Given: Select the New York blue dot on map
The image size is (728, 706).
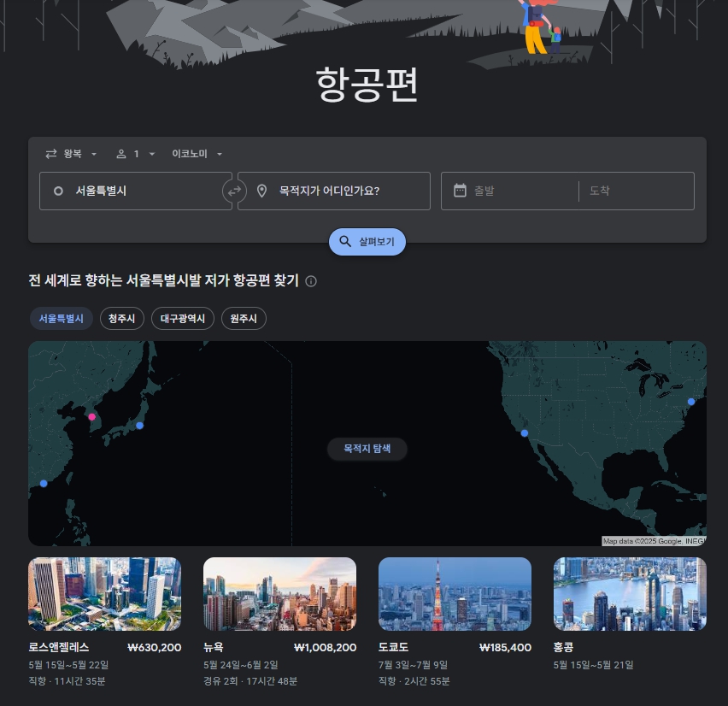Looking at the screenshot, I should [691, 402].
